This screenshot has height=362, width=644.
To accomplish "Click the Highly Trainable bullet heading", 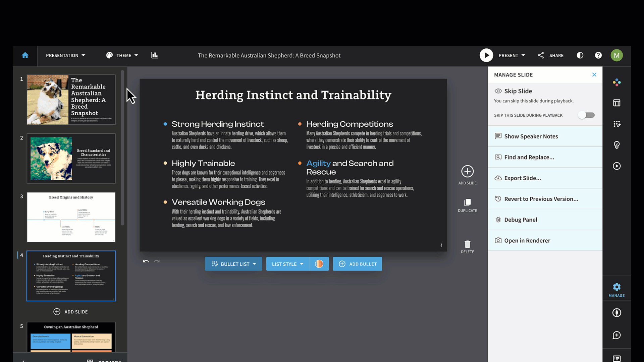I will [203, 163].
